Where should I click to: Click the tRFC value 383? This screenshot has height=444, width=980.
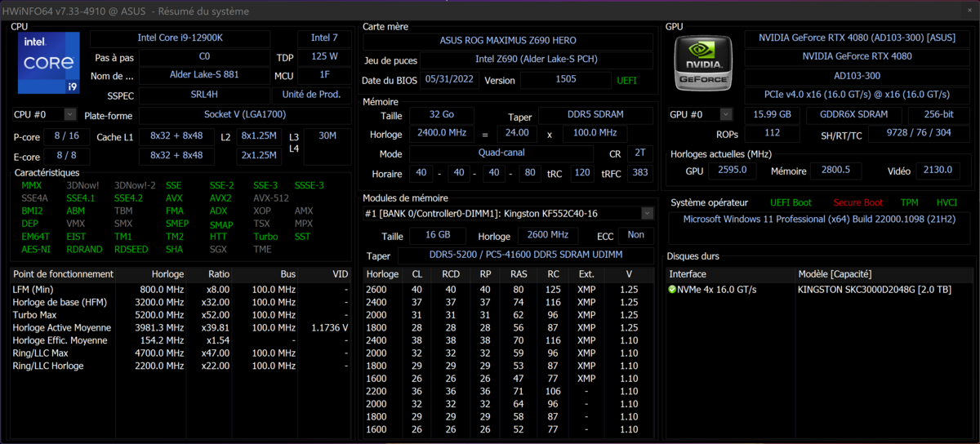pos(640,173)
